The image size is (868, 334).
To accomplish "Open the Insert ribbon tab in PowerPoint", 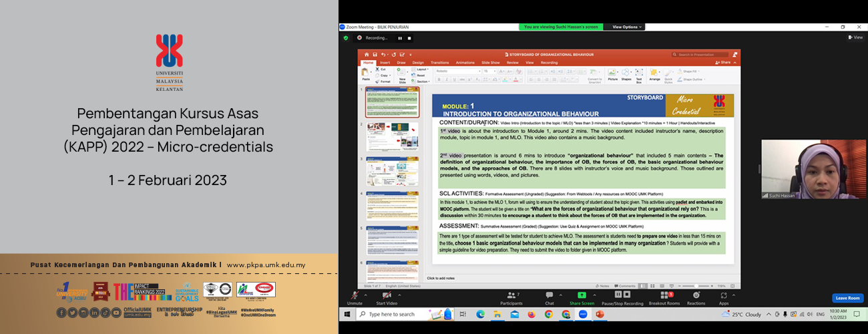I will click(385, 63).
